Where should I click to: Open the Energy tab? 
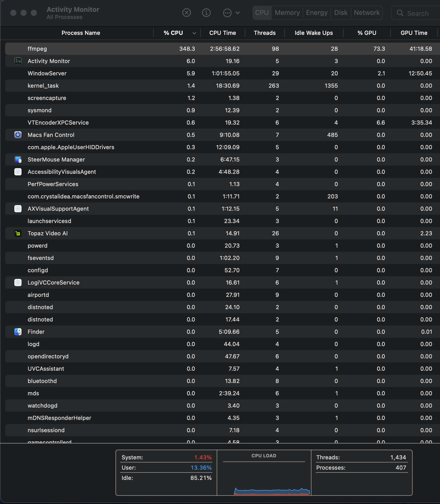point(317,13)
